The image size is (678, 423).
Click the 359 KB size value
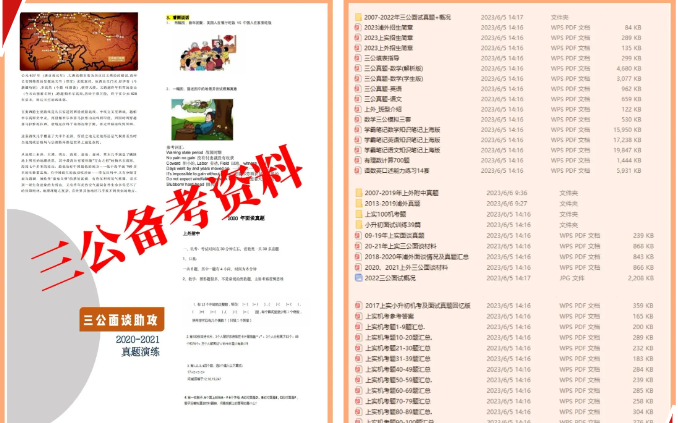pyautogui.click(x=643, y=305)
